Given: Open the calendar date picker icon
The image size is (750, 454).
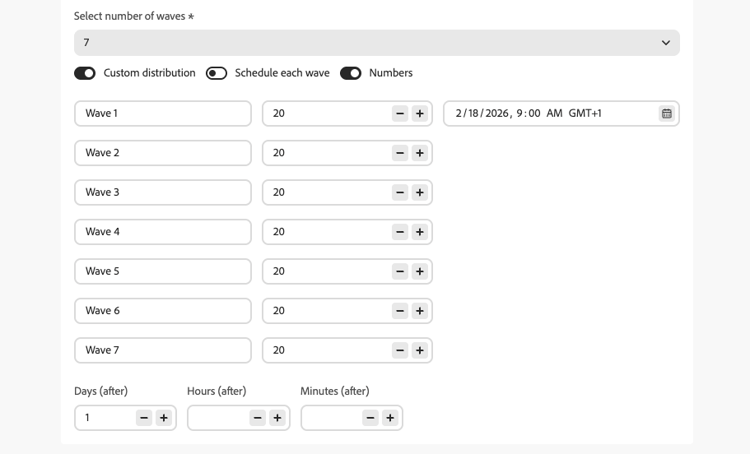Looking at the screenshot, I should tap(666, 114).
